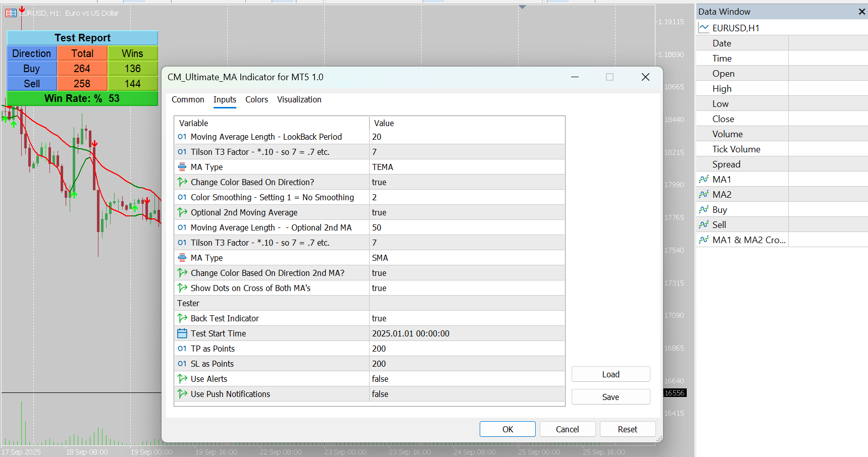The height and width of the screenshot is (457, 868).
Task: Click the enum icon of the TEMA MA Type row
Action: point(182,167)
